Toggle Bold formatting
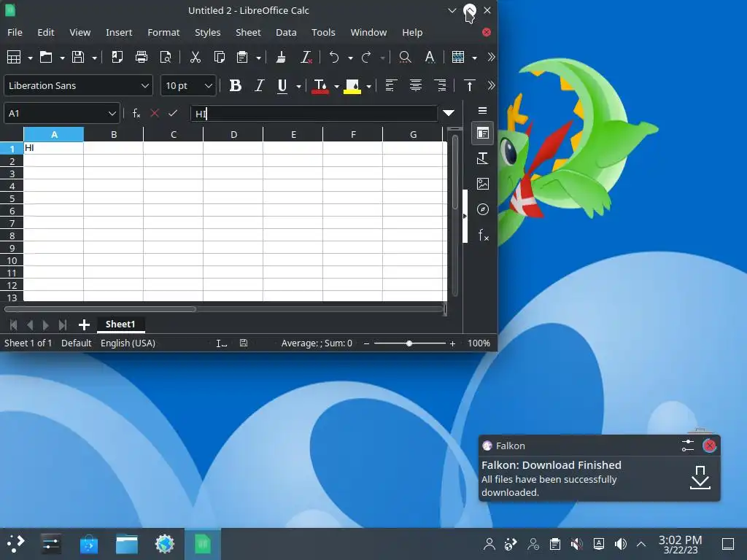747x560 pixels. tap(235, 86)
